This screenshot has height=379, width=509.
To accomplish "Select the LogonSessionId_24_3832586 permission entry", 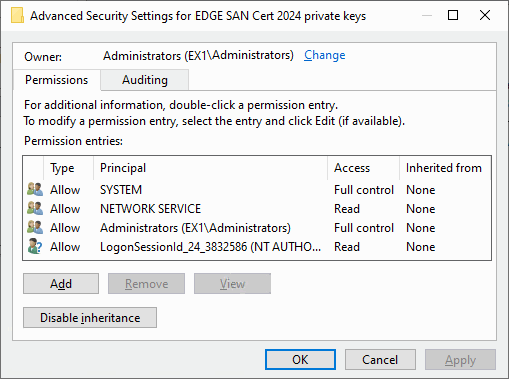I will point(257,247).
